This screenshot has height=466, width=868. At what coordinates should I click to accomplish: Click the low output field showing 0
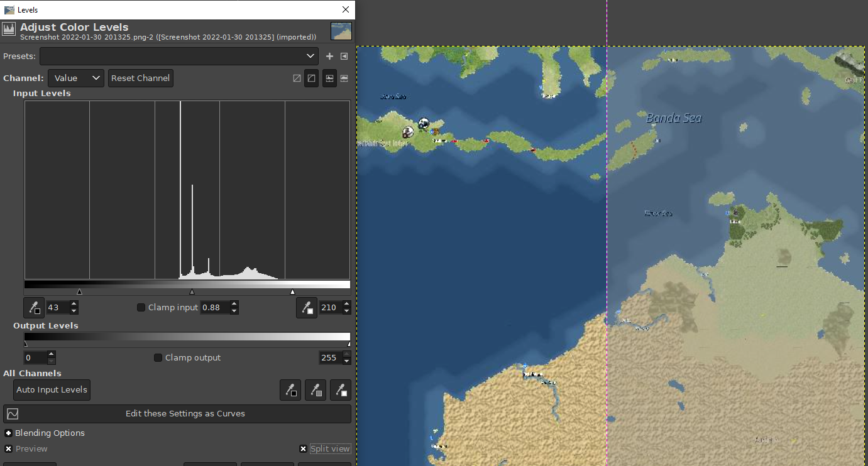tap(35, 358)
